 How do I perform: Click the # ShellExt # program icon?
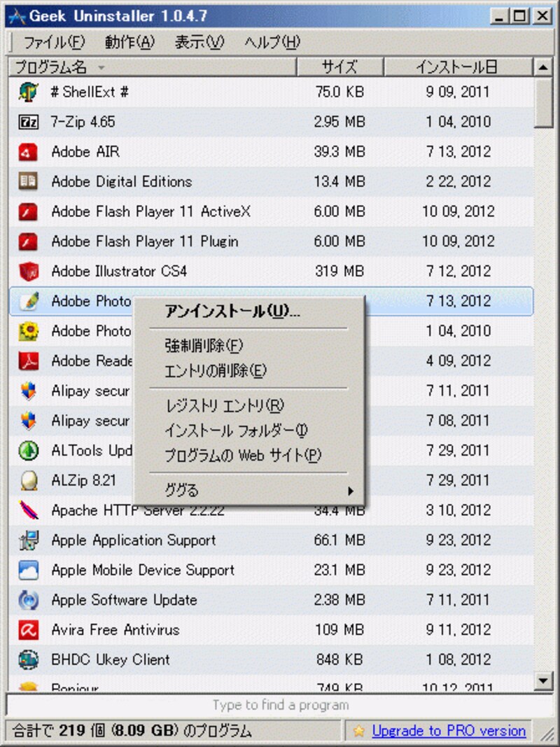tap(28, 92)
